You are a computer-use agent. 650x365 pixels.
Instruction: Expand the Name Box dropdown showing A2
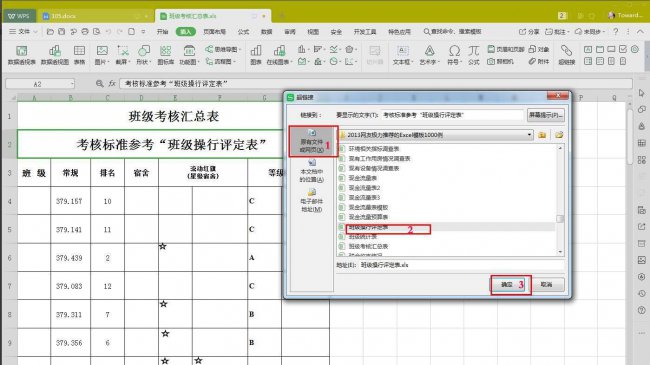click(x=72, y=84)
